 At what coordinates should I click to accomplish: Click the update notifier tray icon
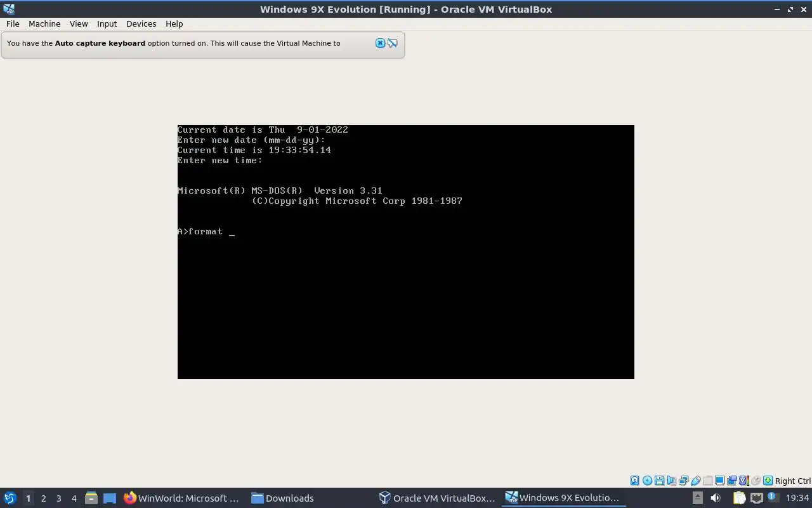(x=772, y=497)
